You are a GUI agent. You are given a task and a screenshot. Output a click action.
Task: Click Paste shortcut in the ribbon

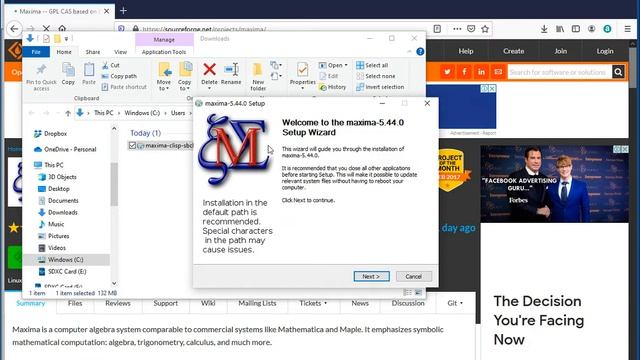click(124, 87)
